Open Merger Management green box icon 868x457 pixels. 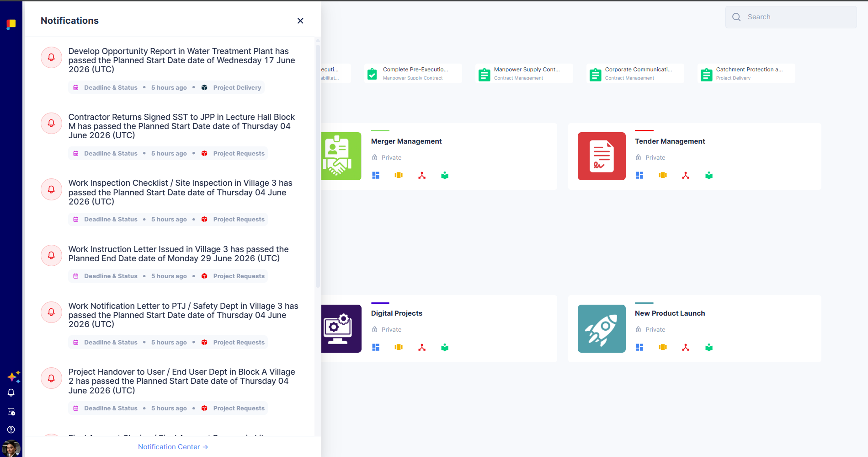445,175
